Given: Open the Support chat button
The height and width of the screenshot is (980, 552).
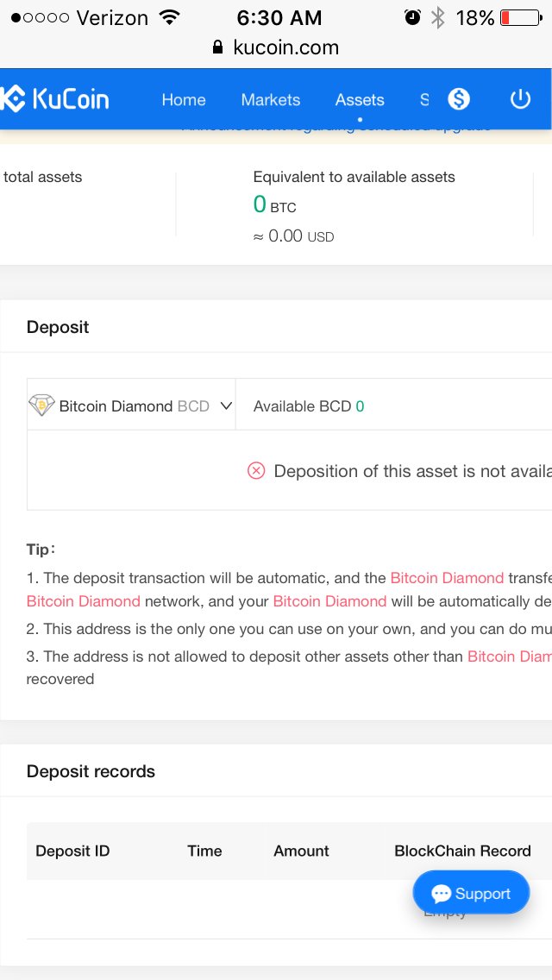Looking at the screenshot, I should point(472,893).
